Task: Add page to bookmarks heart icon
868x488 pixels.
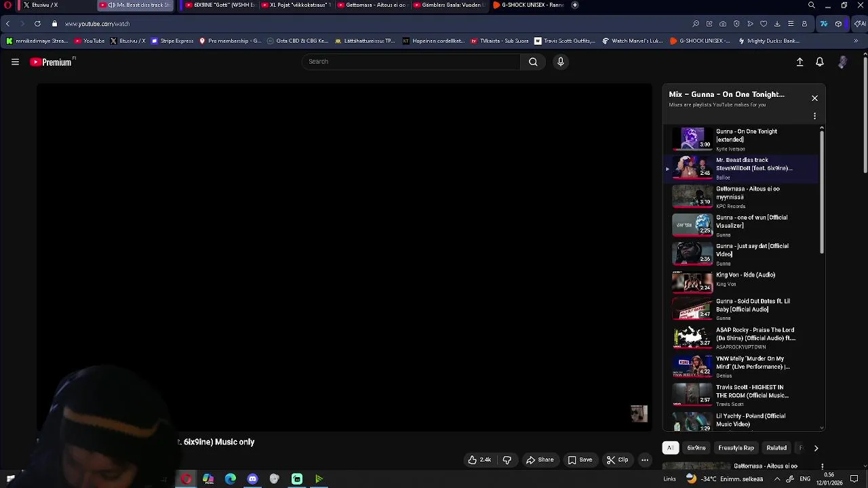Action: 764,24
